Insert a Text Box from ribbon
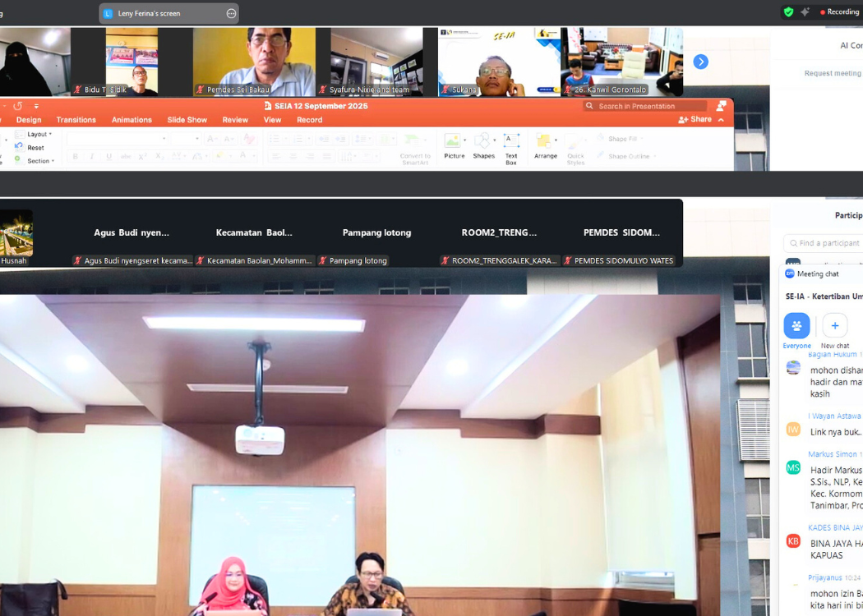 [511, 142]
